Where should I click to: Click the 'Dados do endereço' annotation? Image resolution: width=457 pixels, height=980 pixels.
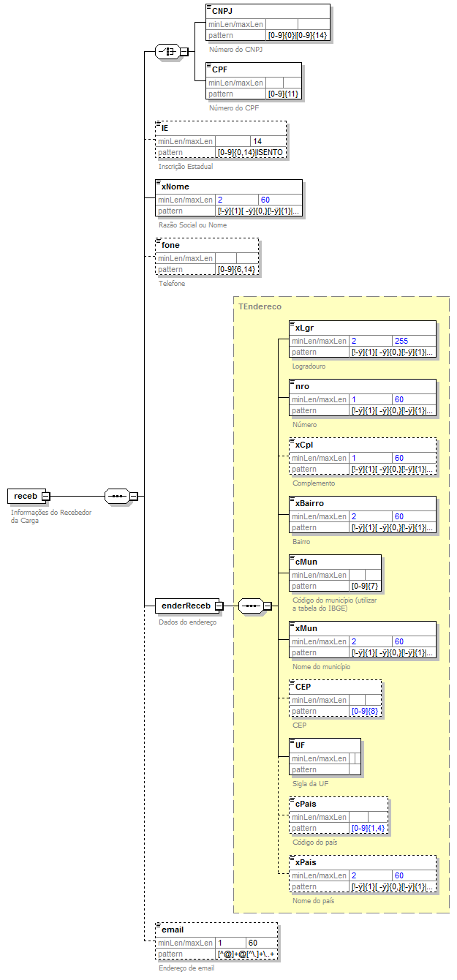click(188, 622)
